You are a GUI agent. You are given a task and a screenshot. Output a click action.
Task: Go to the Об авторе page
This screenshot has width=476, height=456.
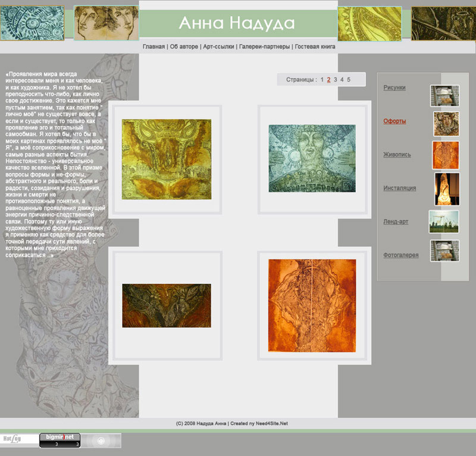[184, 46]
